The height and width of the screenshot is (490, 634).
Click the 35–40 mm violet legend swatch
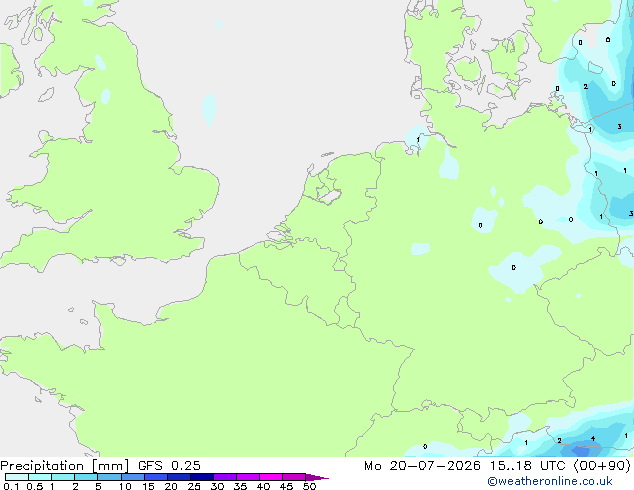(x=247, y=477)
